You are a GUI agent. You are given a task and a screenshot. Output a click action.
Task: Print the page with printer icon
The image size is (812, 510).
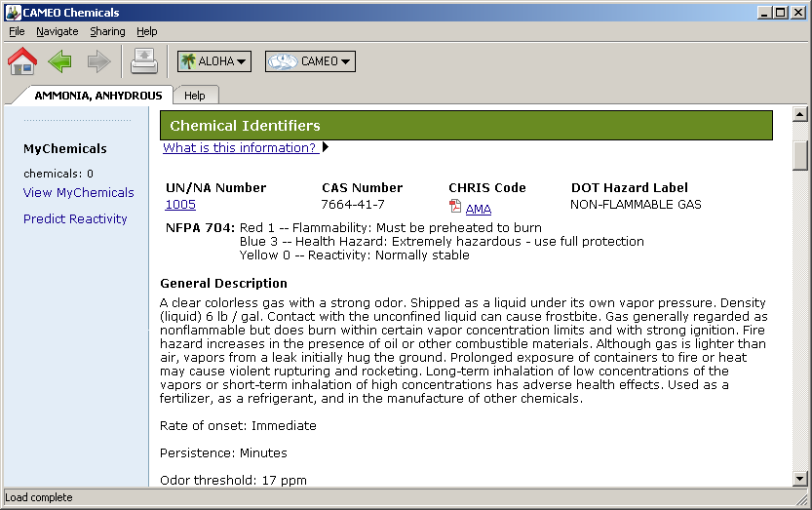tap(144, 61)
